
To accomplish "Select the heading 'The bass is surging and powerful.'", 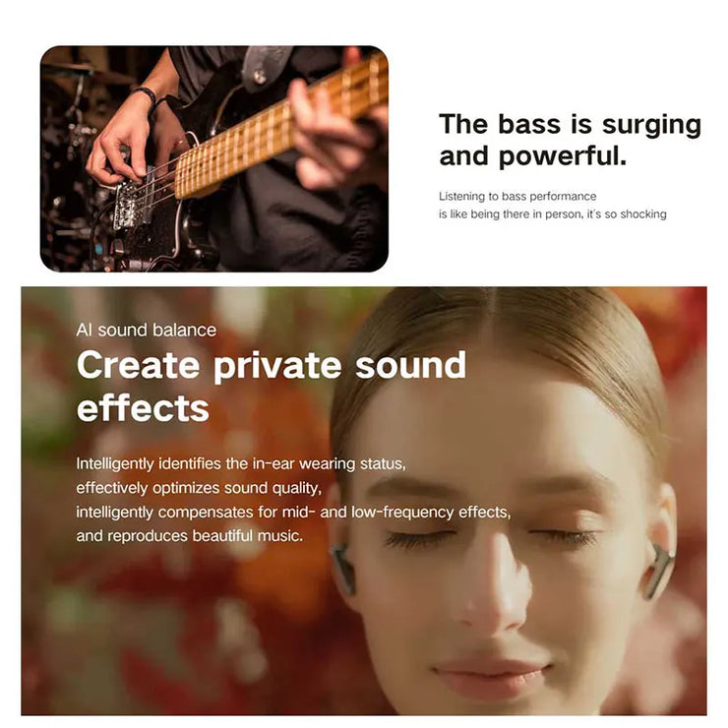I will pos(570,140).
